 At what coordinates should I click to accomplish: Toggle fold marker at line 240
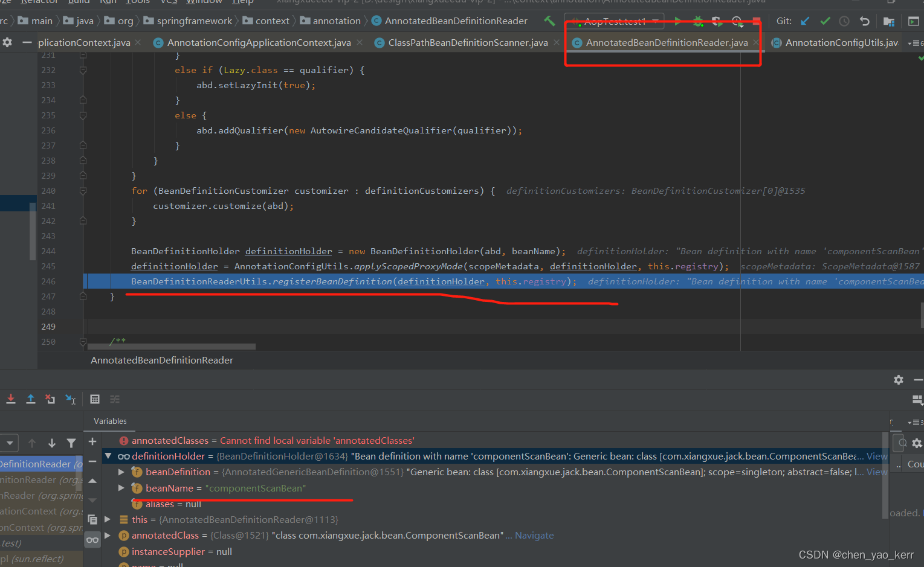point(83,191)
